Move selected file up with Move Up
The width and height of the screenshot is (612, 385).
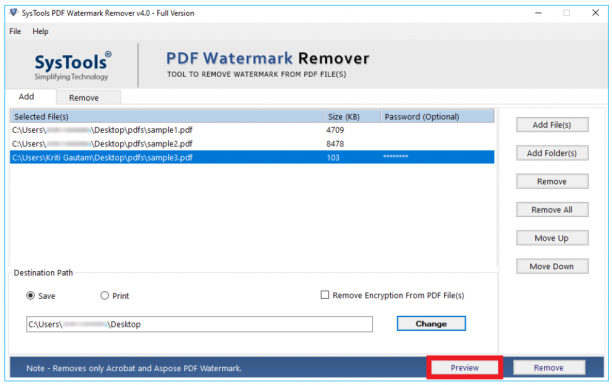(x=552, y=238)
